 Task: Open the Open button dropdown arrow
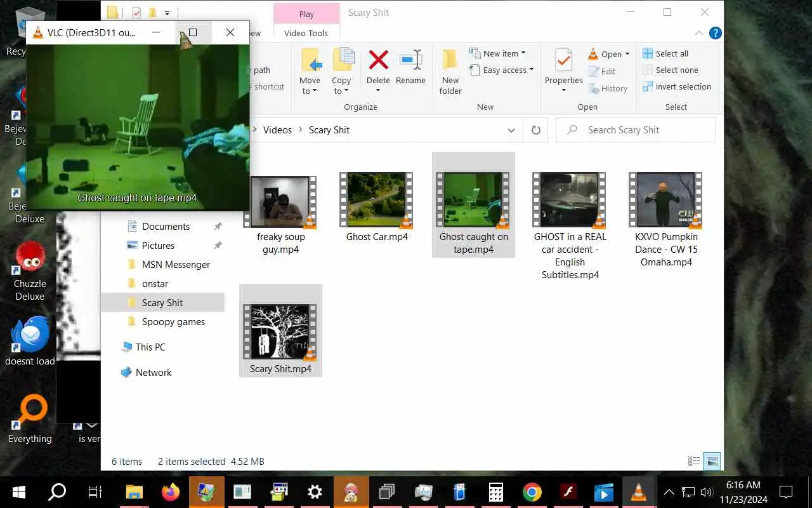(627, 54)
